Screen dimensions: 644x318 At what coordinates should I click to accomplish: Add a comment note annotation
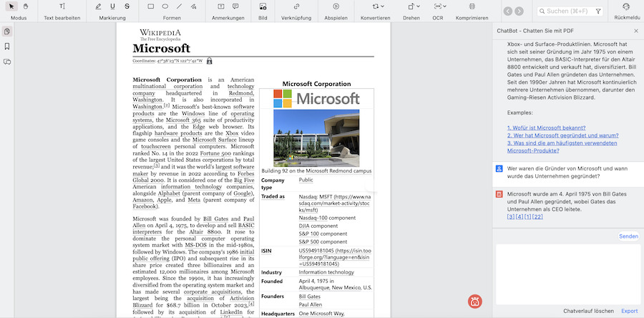pos(235,6)
